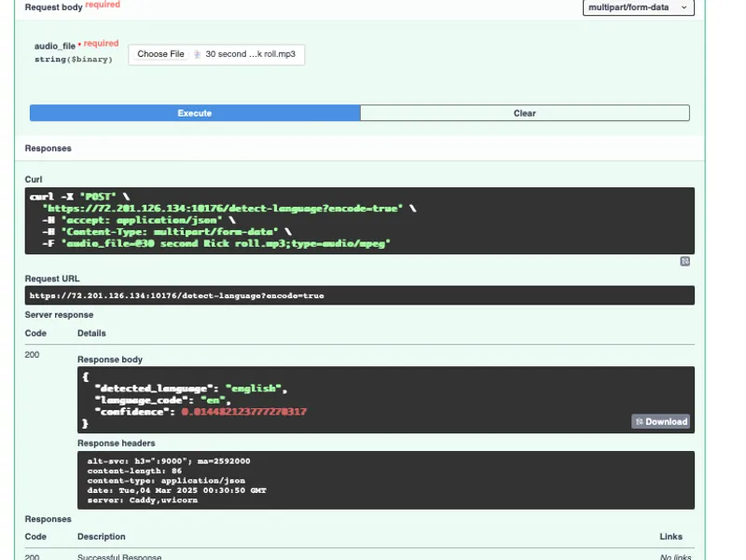Click the audio_file parameter label
Image resolution: width=746 pixels, height=560 pixels.
(x=55, y=46)
